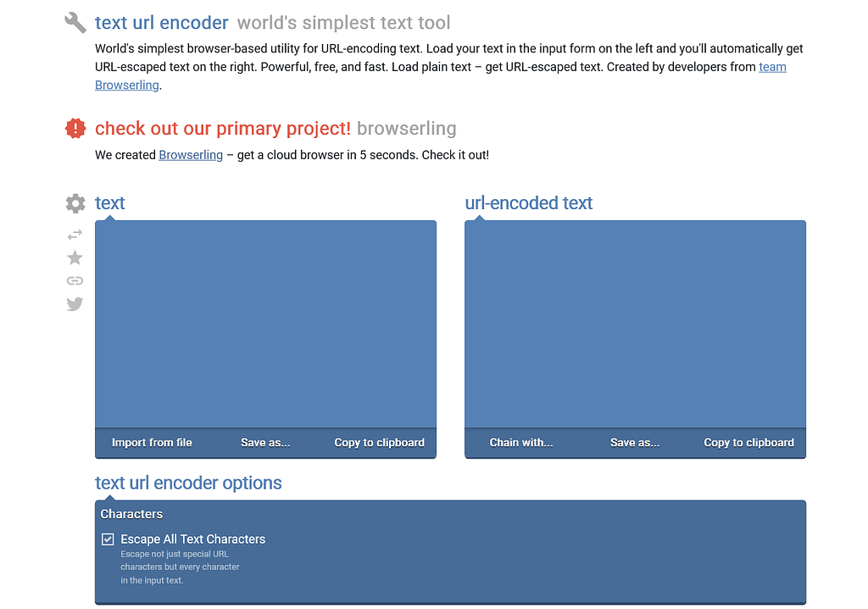Click the check out our primary project heading
The width and height of the screenshot is (868, 609).
223,129
